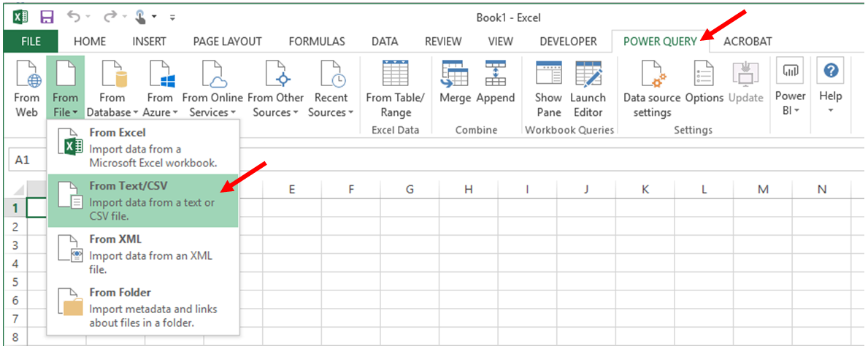Switch to the FORMULAS tab
Image resolution: width=868 pixels, height=351 pixels.
point(317,42)
